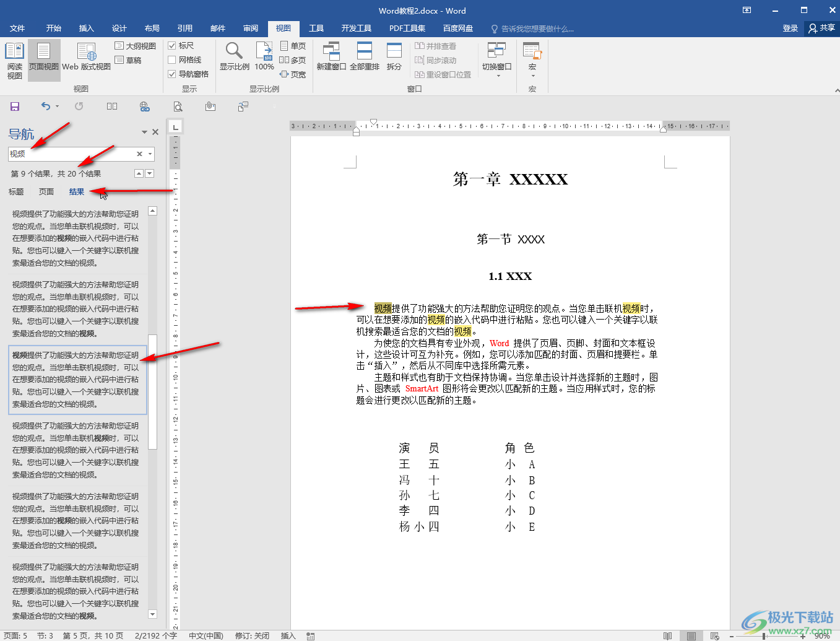Click the zoom out minus button
The image size is (840, 641).
coord(731,635)
